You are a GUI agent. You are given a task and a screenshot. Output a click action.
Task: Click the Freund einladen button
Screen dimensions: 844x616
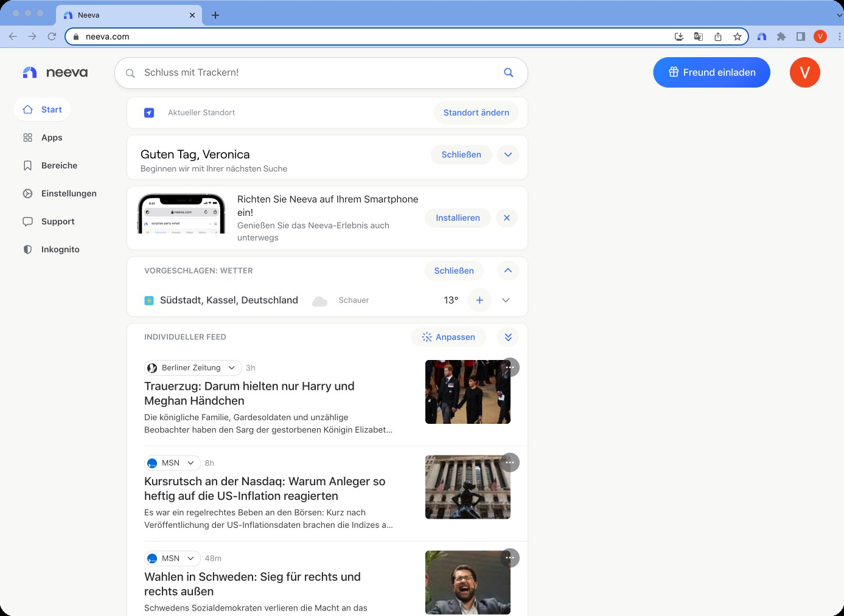click(711, 72)
